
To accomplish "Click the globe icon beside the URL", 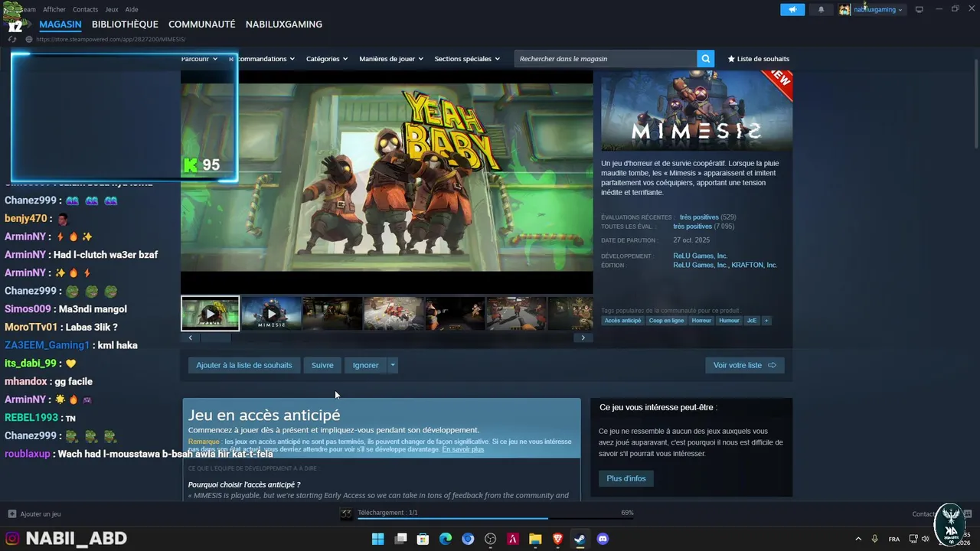I will tap(28, 39).
